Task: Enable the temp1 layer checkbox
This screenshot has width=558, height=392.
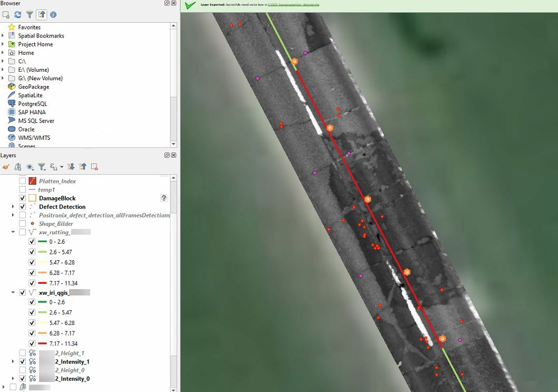Action: point(23,189)
